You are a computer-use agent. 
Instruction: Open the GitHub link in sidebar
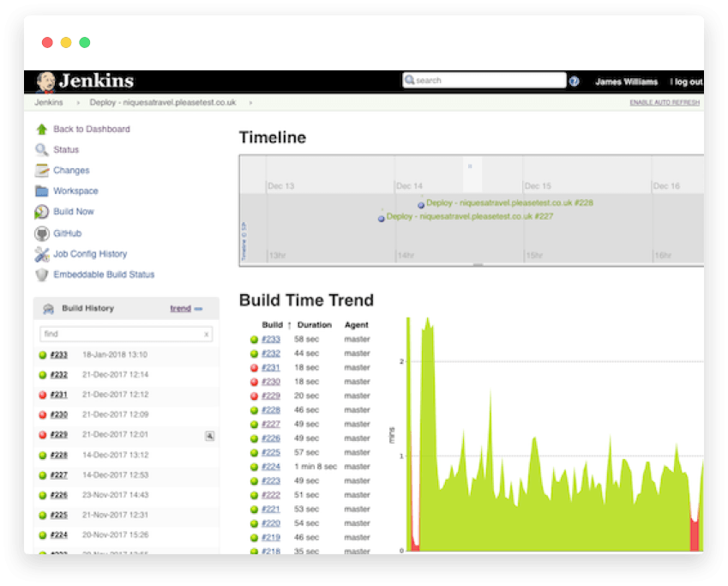point(68,233)
